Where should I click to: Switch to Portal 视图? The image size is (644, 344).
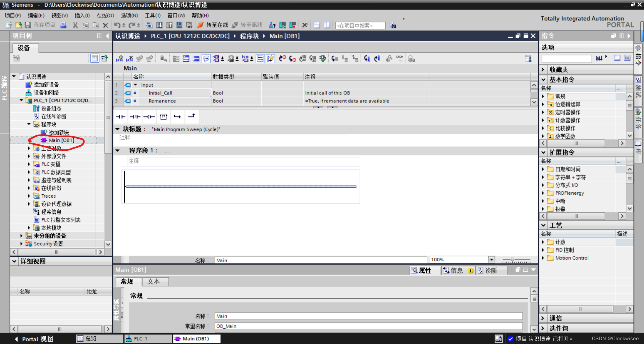[x=34, y=339]
